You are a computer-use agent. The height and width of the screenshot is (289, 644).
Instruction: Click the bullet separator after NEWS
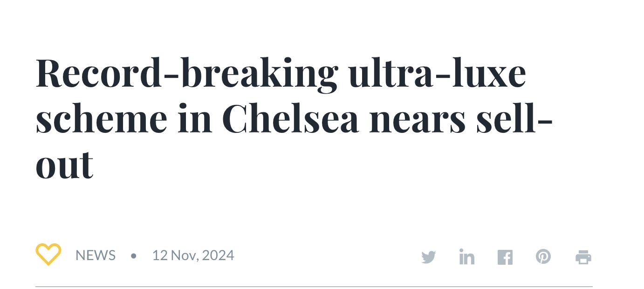[x=134, y=255]
